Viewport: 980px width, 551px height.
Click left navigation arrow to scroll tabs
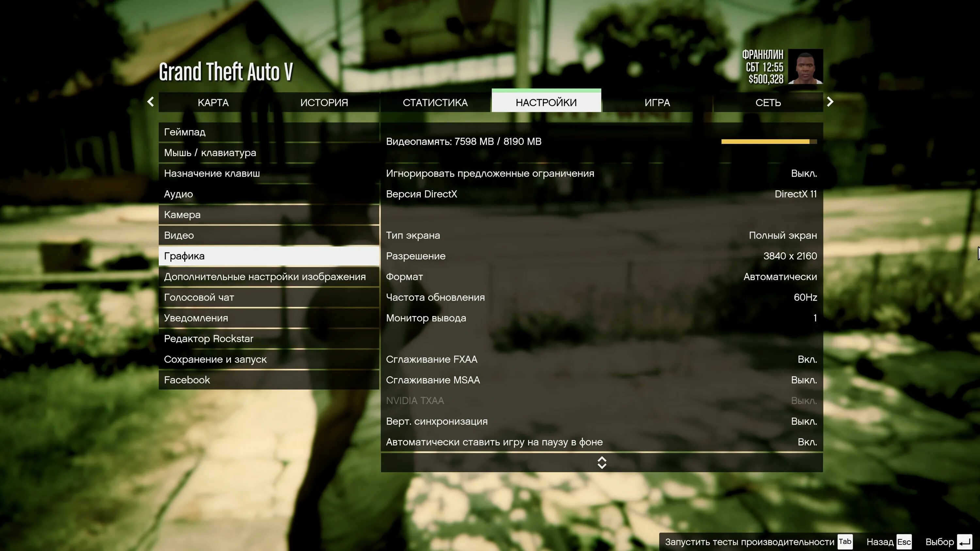pos(149,102)
